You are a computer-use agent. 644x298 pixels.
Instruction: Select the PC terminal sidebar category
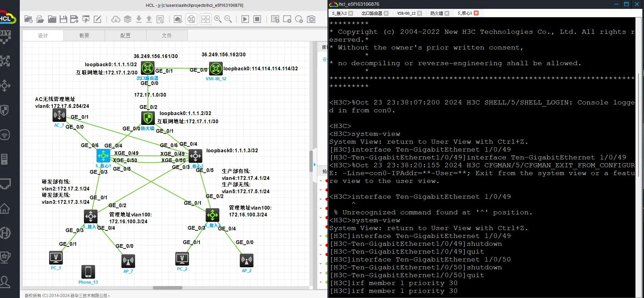[5, 184]
